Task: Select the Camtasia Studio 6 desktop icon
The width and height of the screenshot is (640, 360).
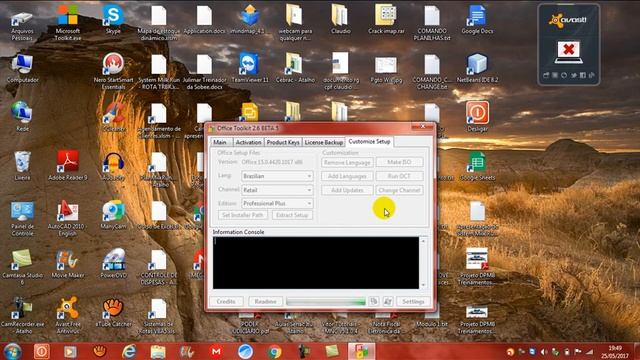Action: coord(22,267)
